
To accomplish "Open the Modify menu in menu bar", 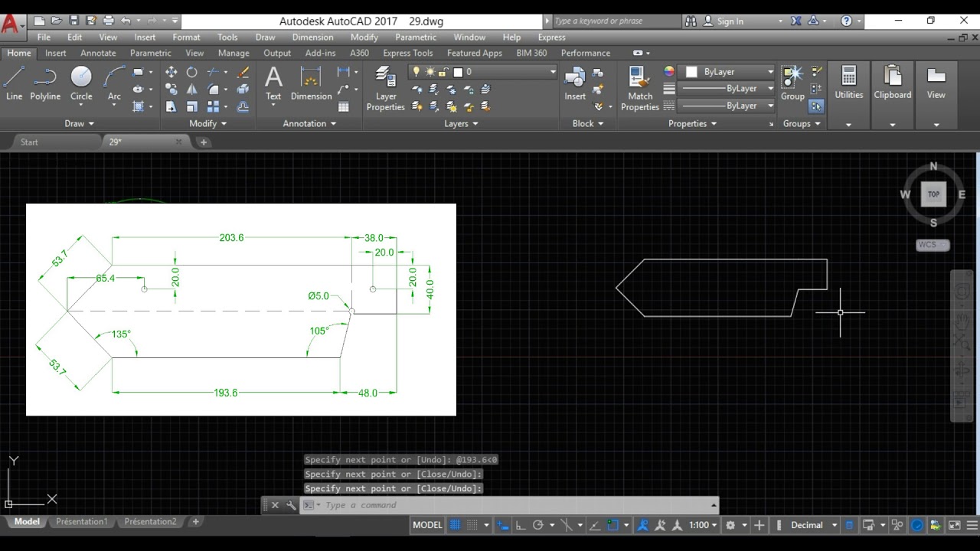I will coord(364,37).
